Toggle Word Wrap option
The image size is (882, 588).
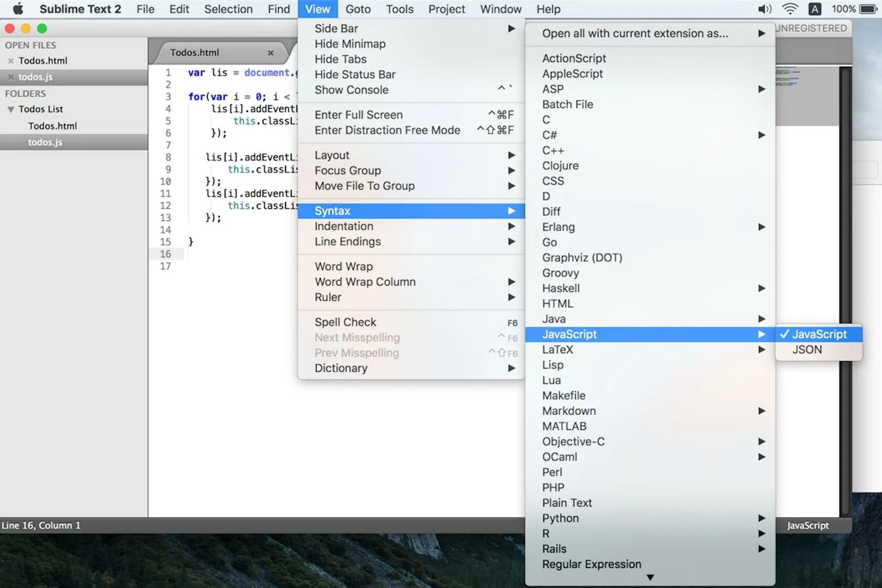(411, 267)
